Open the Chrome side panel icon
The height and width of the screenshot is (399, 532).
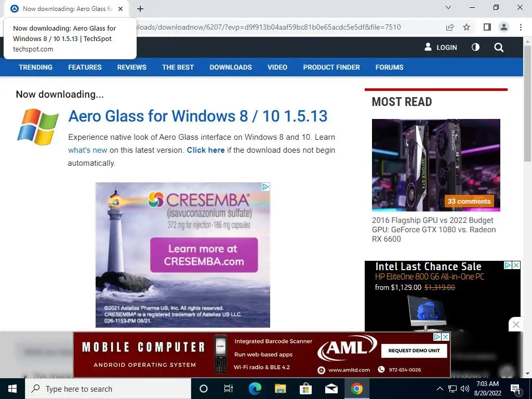pyautogui.click(x=487, y=27)
